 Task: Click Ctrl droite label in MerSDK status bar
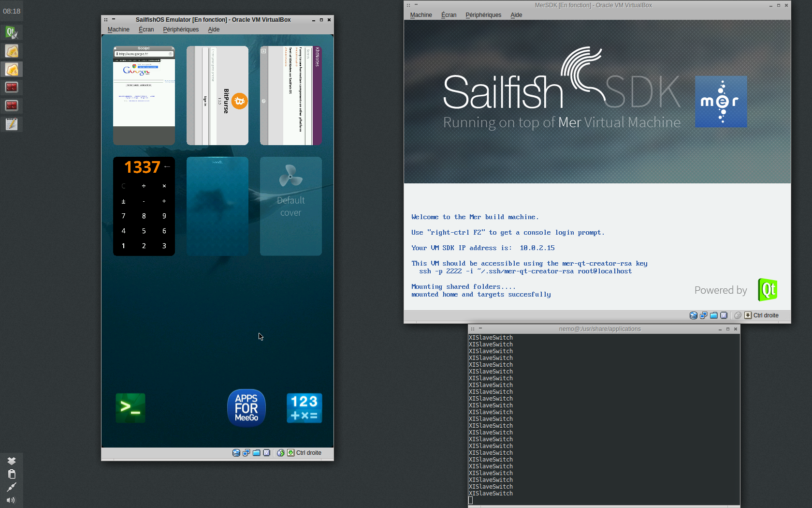click(x=766, y=315)
